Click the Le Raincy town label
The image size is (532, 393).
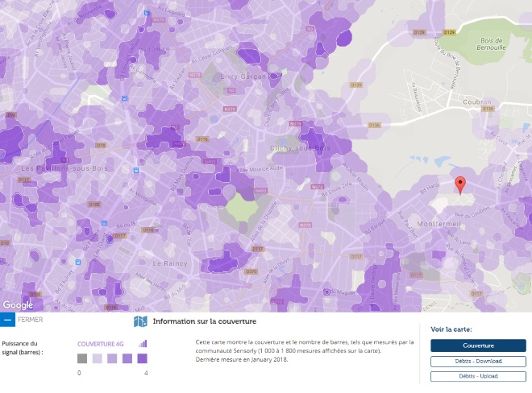click(170, 263)
